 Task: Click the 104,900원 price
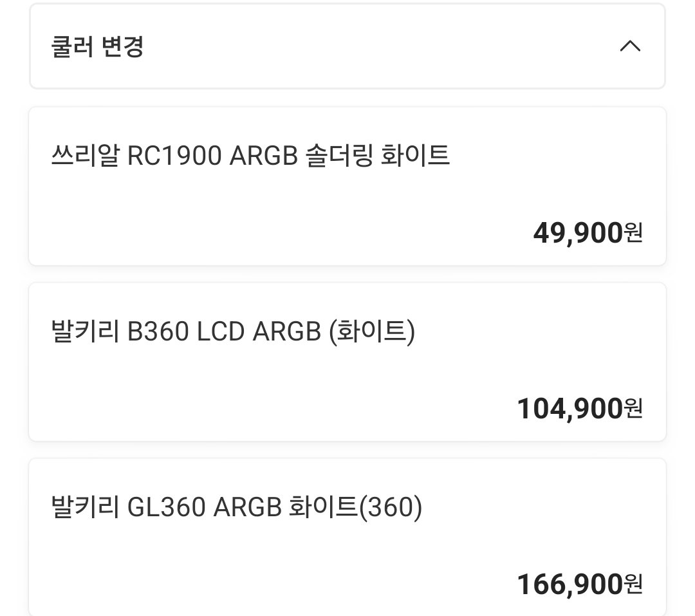(580, 409)
